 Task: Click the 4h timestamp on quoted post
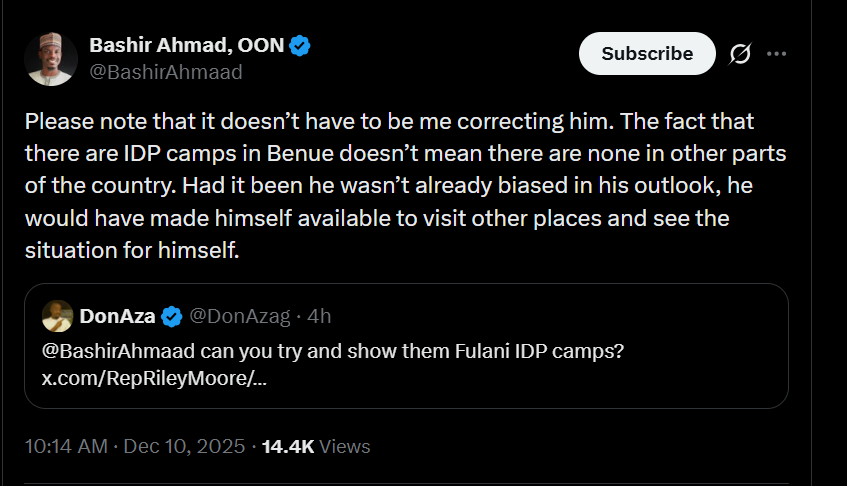click(x=319, y=317)
